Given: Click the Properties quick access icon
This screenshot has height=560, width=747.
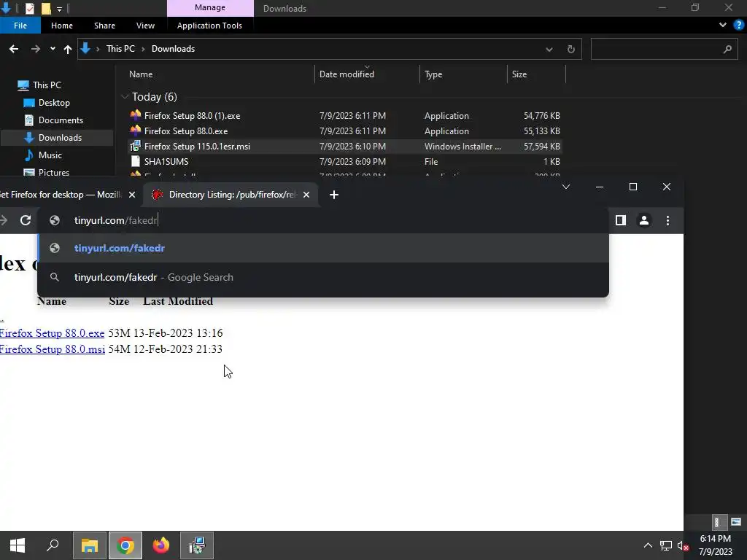Looking at the screenshot, I should [x=29, y=8].
